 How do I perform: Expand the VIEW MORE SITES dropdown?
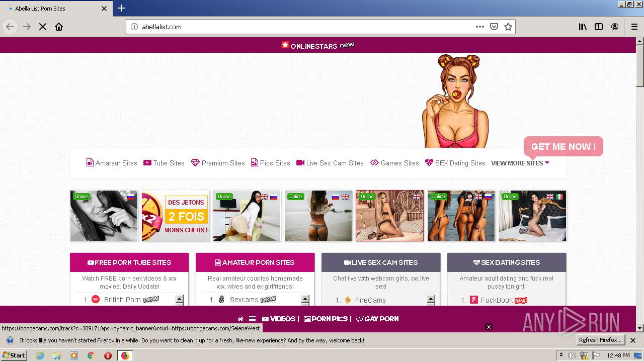(520, 163)
